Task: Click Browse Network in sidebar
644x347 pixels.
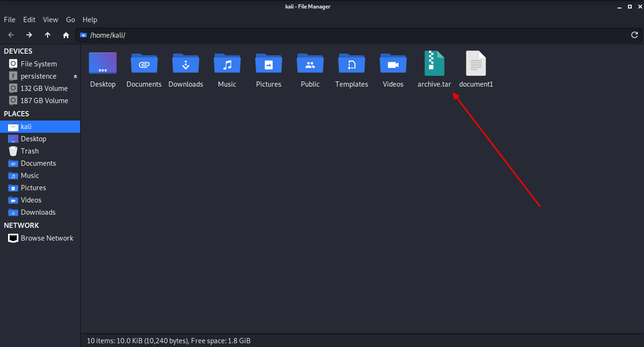Action: (47, 238)
